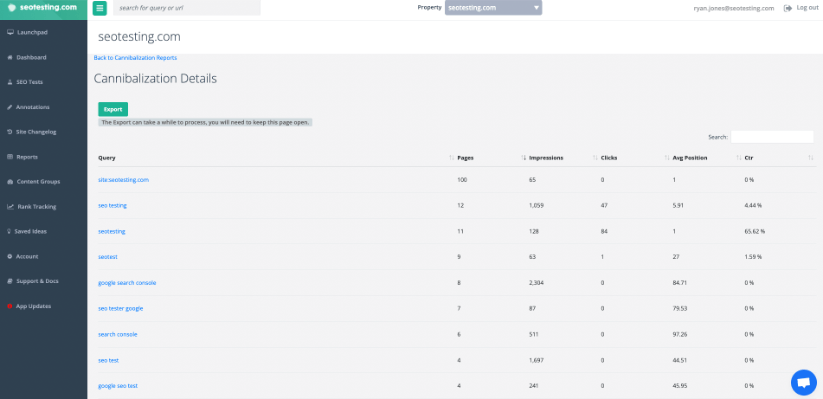Click the Account gear icon
This screenshot has height=399, width=823.
(10, 256)
